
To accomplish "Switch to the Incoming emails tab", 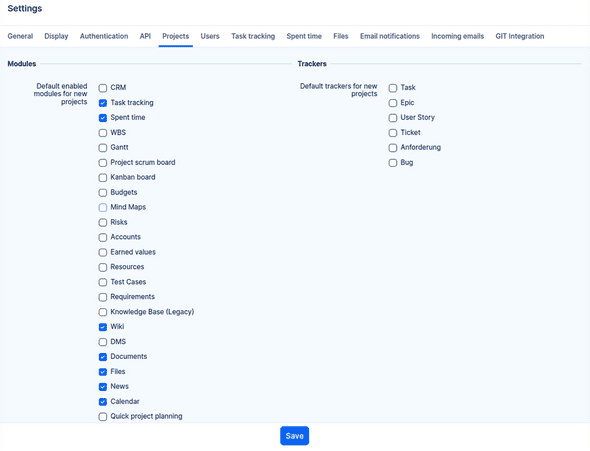I will [458, 36].
